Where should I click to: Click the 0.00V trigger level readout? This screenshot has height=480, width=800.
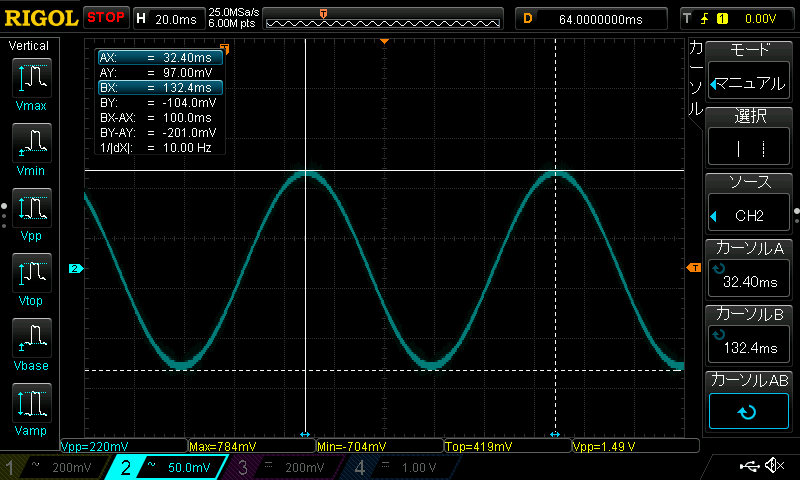coord(760,19)
